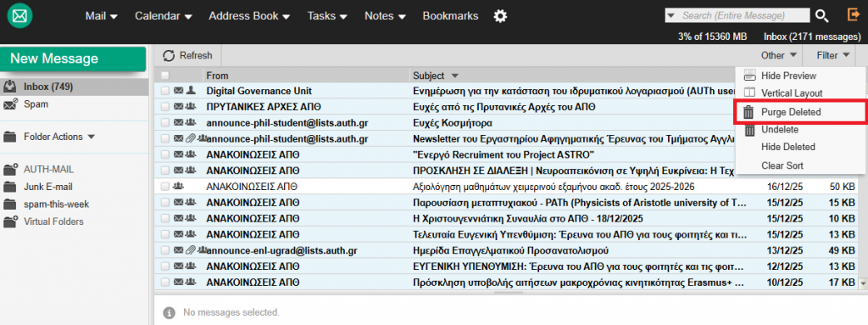Click the spam-this-week folder icon
This screenshot has width=868, height=325.
pos(9,205)
